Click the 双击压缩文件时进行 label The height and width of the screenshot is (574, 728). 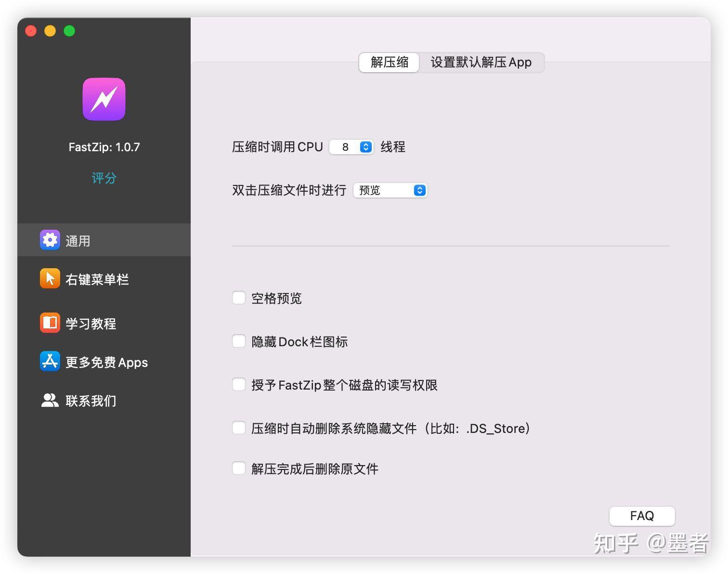click(x=289, y=190)
